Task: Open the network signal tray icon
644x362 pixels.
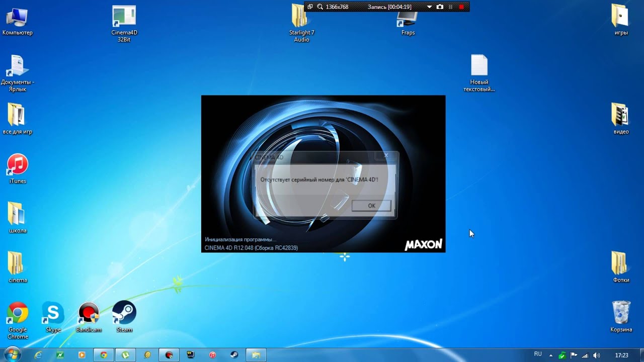Action: click(585, 355)
